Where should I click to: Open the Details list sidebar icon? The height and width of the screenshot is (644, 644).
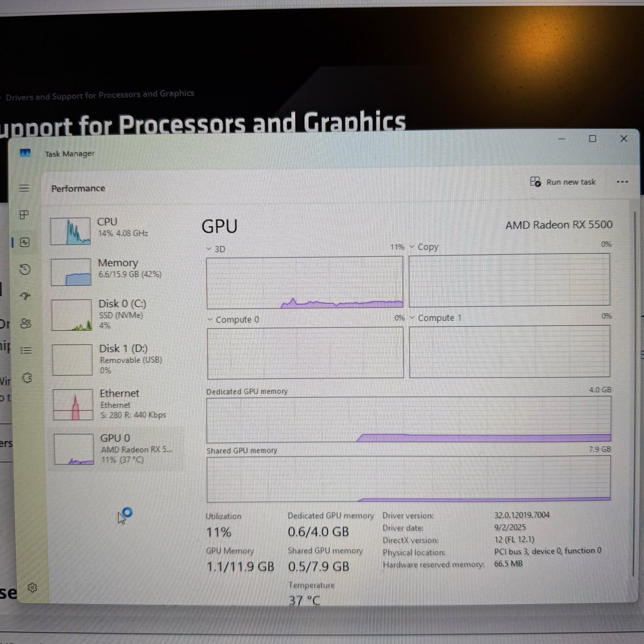point(26,350)
